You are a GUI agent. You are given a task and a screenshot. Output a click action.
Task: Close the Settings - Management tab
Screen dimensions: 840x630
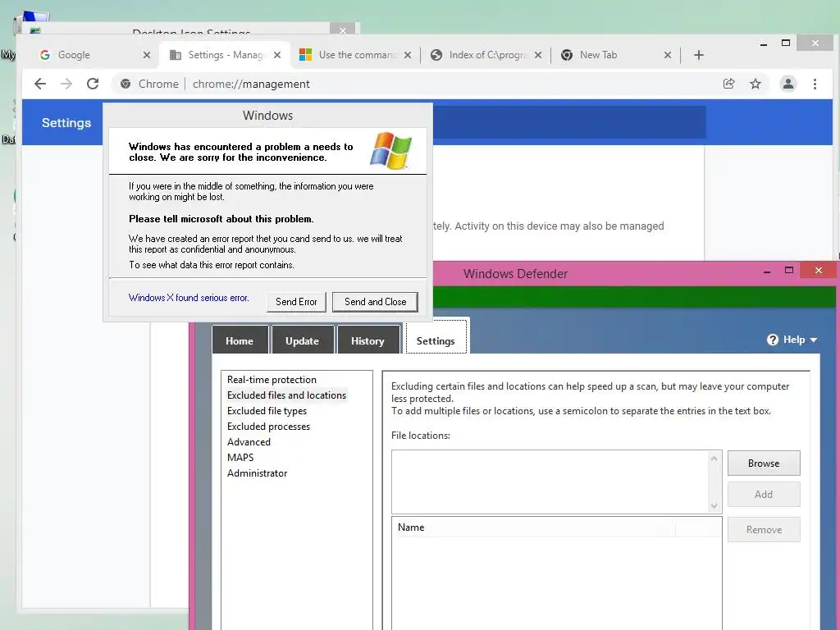click(x=277, y=55)
